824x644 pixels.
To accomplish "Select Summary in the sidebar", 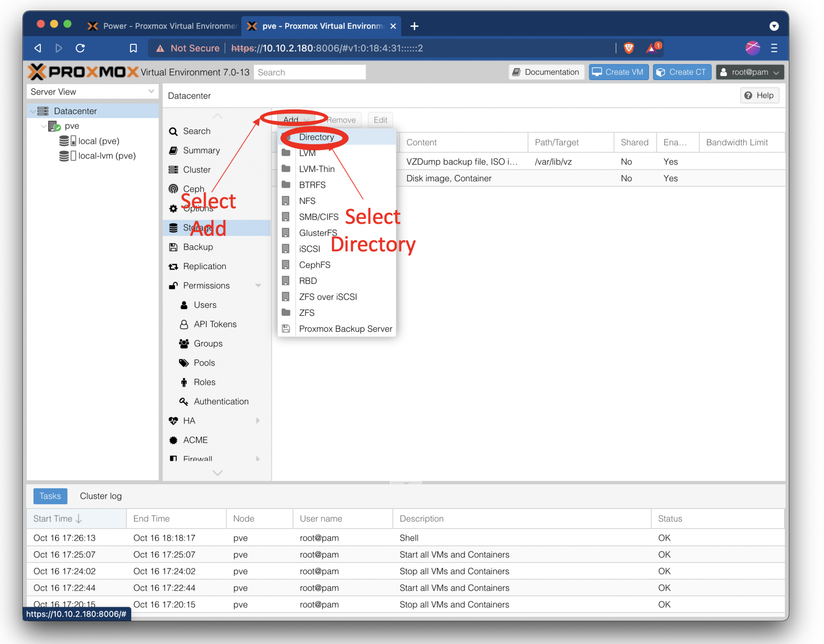I will coord(202,150).
